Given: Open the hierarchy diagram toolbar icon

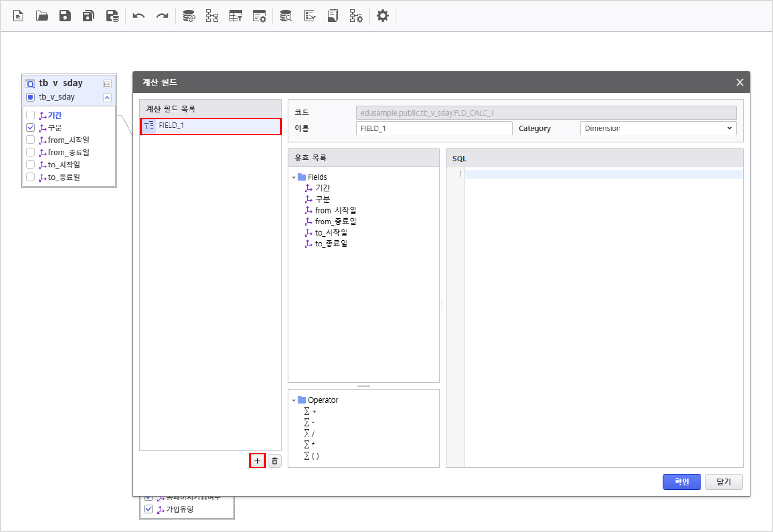Looking at the screenshot, I should [212, 16].
